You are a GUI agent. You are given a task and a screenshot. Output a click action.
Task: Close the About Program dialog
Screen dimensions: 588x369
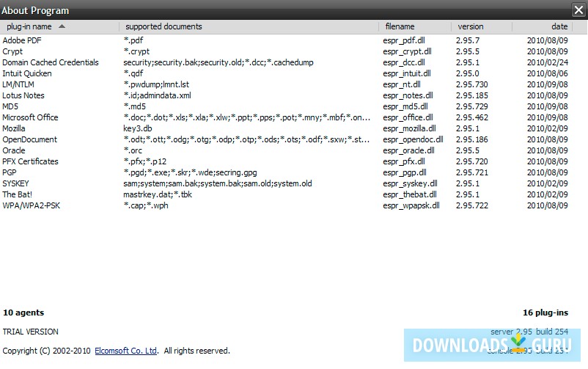(579, 10)
